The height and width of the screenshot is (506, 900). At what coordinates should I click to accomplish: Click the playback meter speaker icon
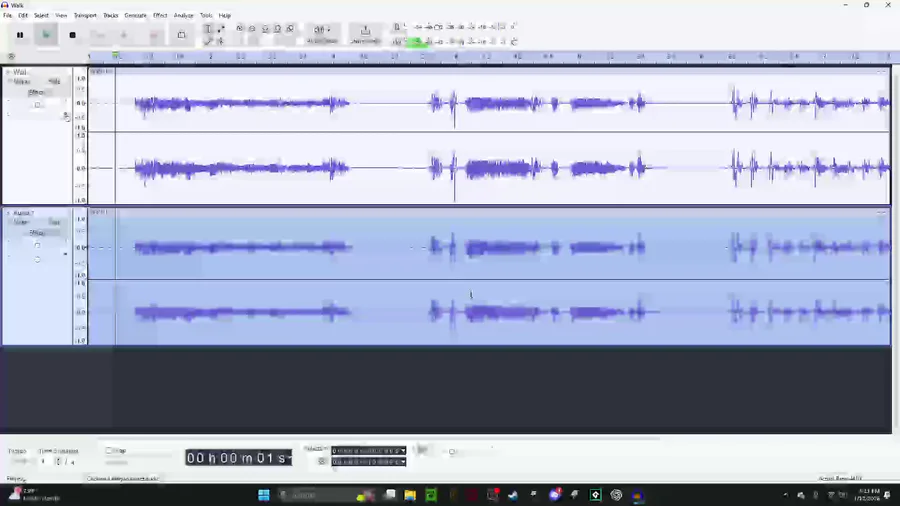pos(397,41)
